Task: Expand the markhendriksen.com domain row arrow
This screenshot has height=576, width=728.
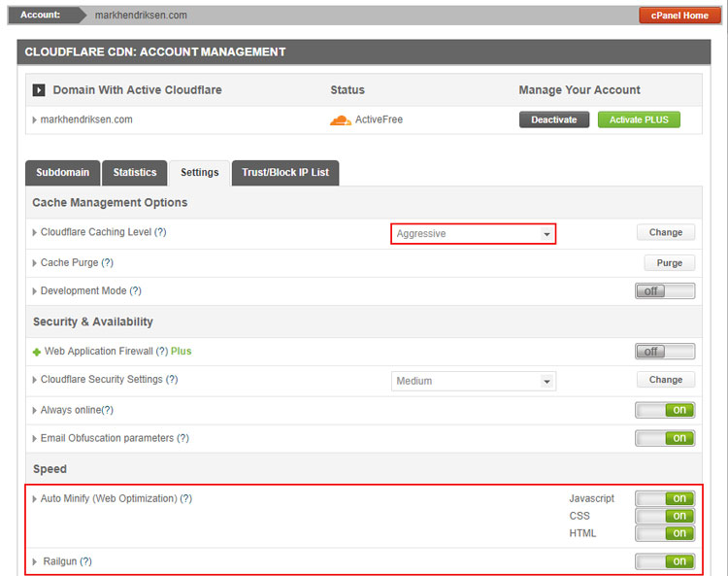Action: (x=34, y=119)
